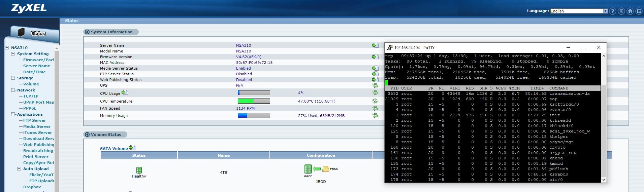This screenshot has width=644, height=192.
Task: Edit Server Name row arrow icon
Action: [x=375, y=45]
